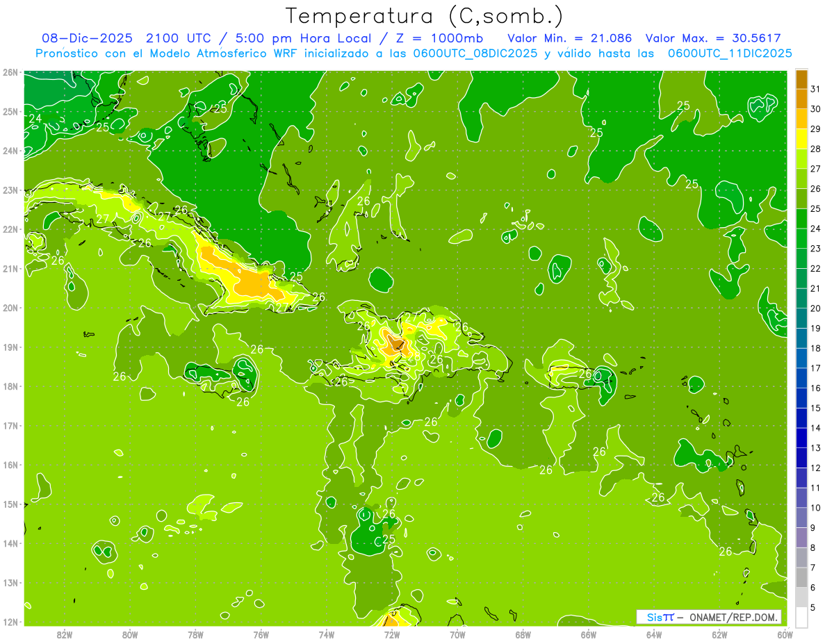Click longitude axis label '80W'
Image resolution: width=834 pixels, height=644 pixels.
pos(130,634)
